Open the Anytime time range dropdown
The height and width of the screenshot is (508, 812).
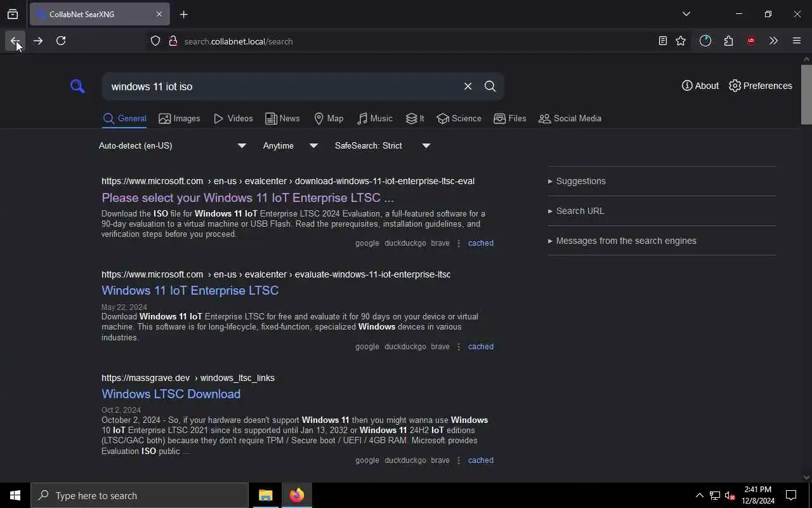point(291,145)
